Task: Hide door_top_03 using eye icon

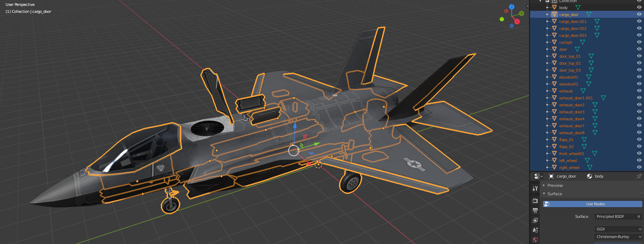Action: pos(639,70)
